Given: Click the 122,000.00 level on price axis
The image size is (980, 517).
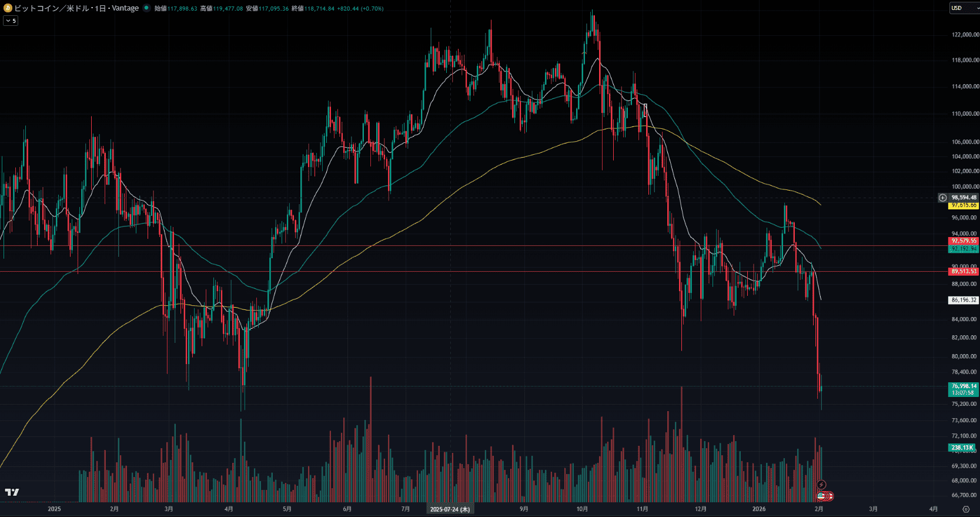Looking at the screenshot, I should (965, 35).
